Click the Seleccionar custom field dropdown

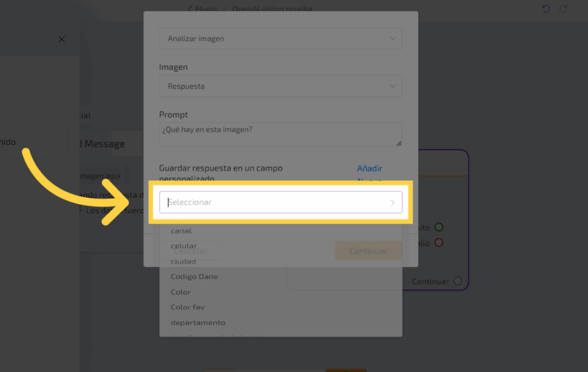click(276, 202)
